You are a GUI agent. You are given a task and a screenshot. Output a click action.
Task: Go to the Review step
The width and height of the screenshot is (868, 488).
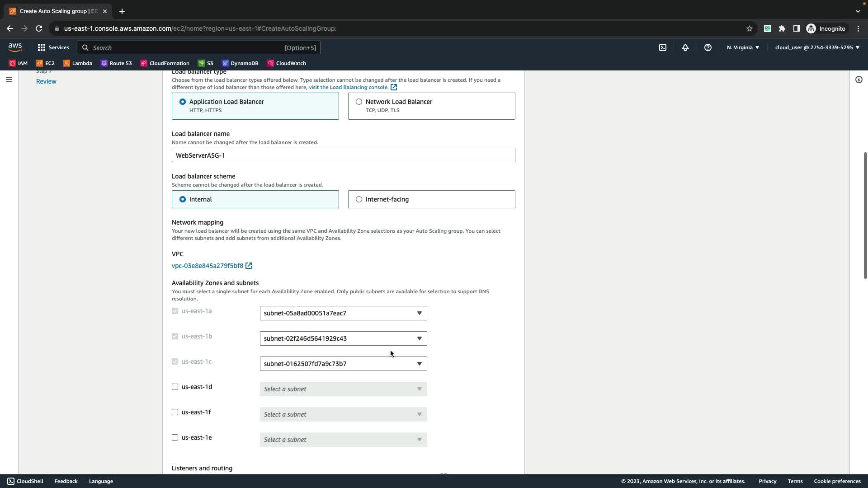pos(46,81)
